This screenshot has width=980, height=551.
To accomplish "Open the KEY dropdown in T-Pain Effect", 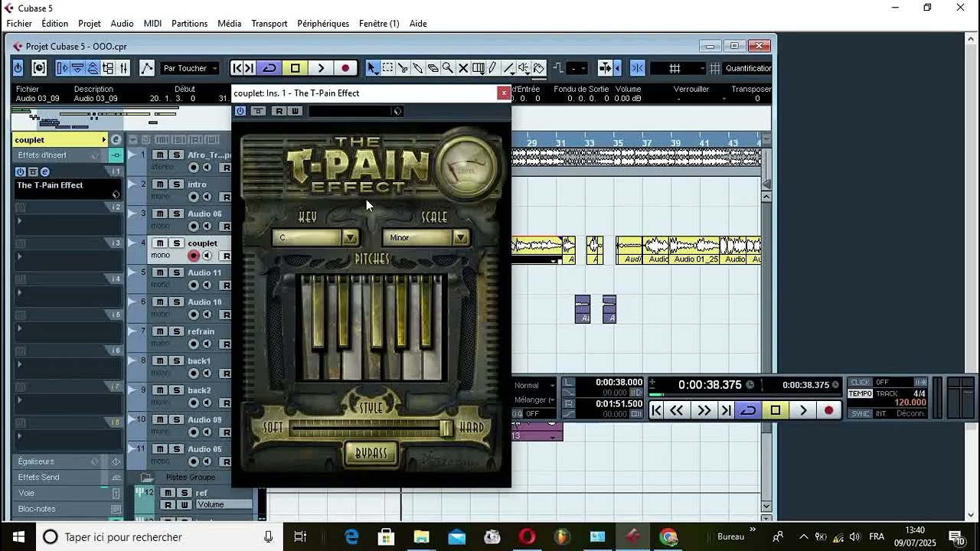I will click(315, 237).
